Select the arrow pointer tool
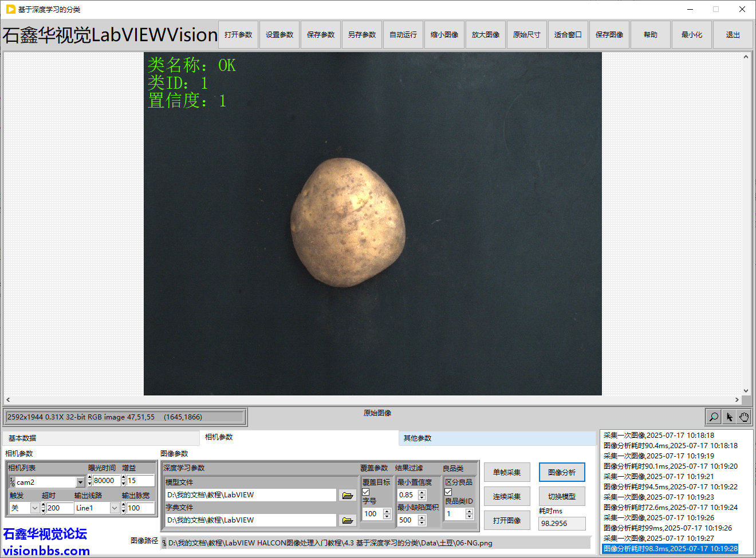 729,417
